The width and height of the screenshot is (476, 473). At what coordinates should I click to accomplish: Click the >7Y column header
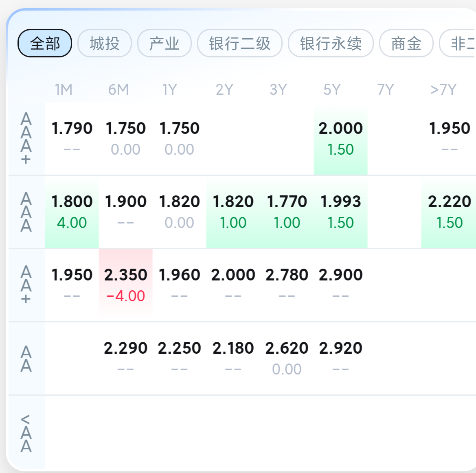coord(444,89)
